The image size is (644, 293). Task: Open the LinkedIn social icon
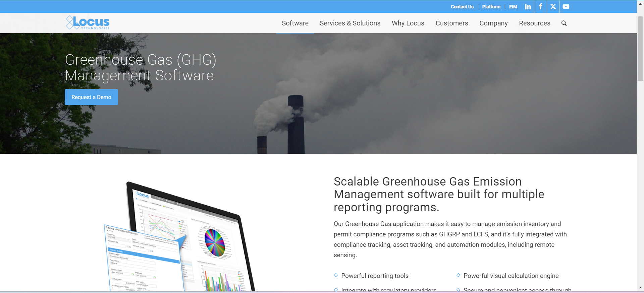click(528, 7)
